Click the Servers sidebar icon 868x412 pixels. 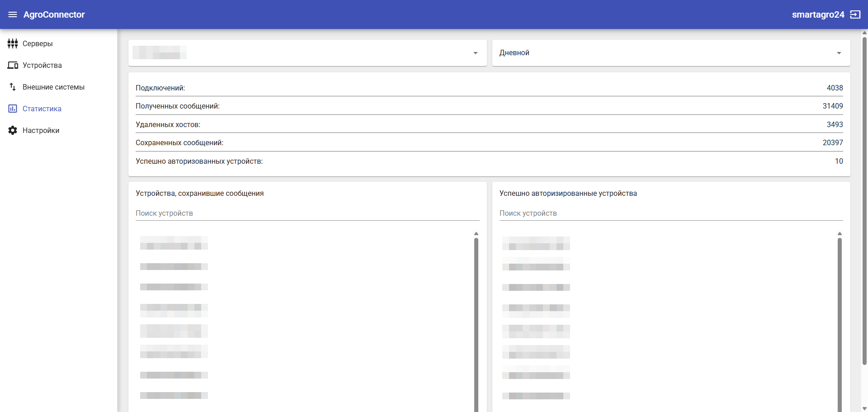coord(13,43)
